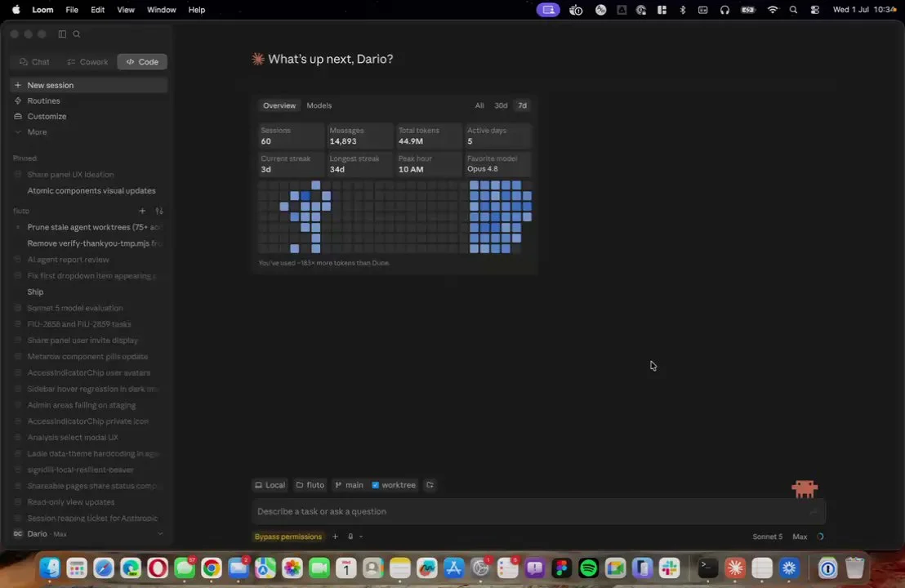Open the add-folder icon beside worktree
This screenshot has width=905, height=588.
click(x=430, y=485)
